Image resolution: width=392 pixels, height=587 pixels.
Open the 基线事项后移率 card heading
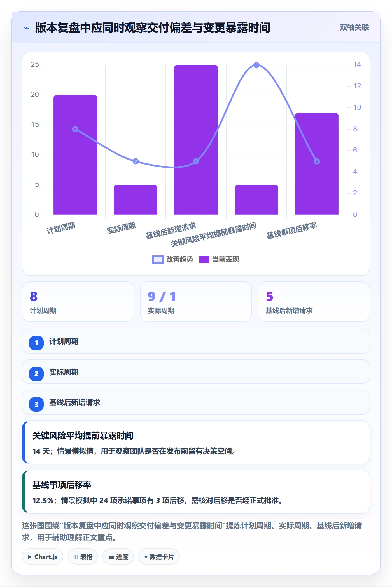(62, 485)
